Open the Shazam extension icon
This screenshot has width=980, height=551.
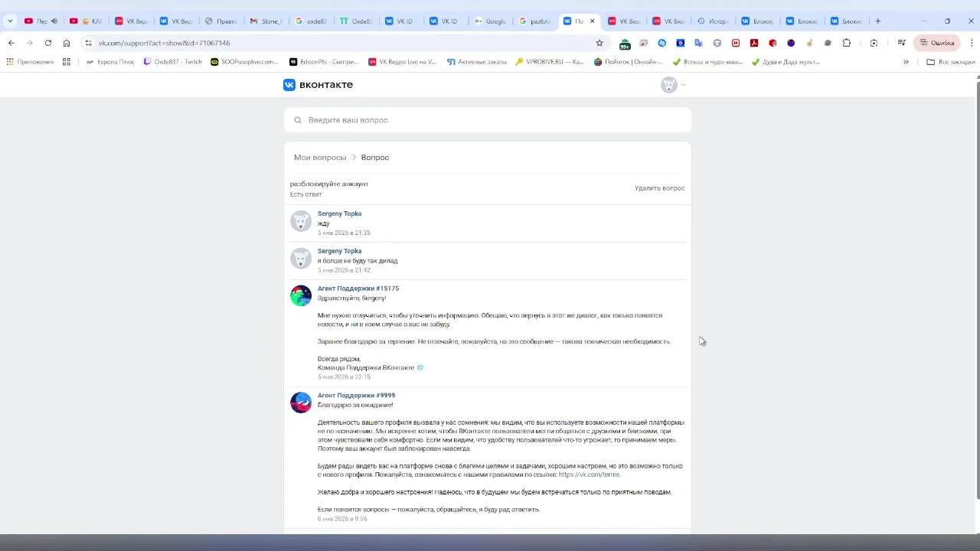pos(662,43)
